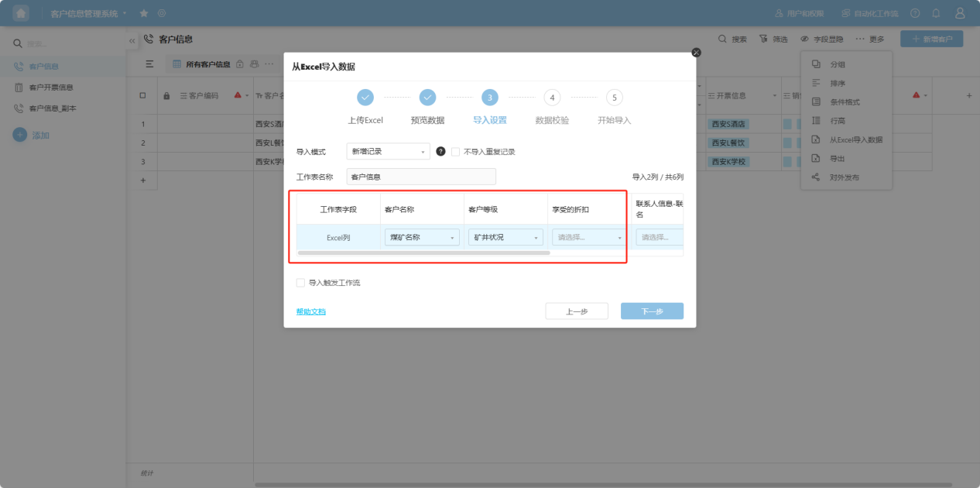Click the blue plus 添加 icon
Screen dimensions: 980x488
tap(20, 135)
